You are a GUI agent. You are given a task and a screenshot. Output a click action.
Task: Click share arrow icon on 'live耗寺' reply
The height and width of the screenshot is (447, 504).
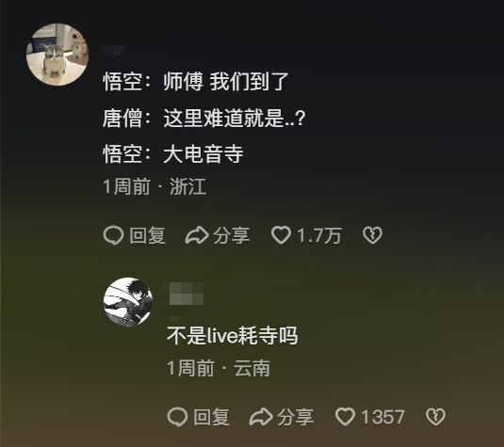point(261,417)
